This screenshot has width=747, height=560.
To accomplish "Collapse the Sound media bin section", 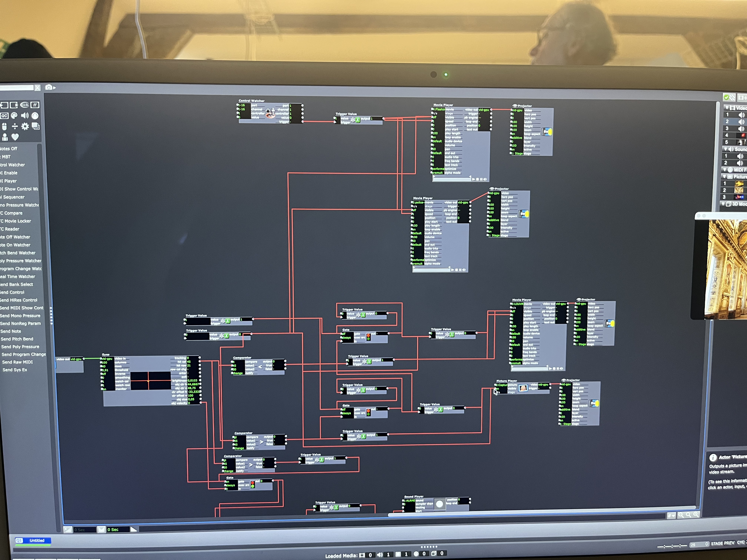I will [x=725, y=149].
